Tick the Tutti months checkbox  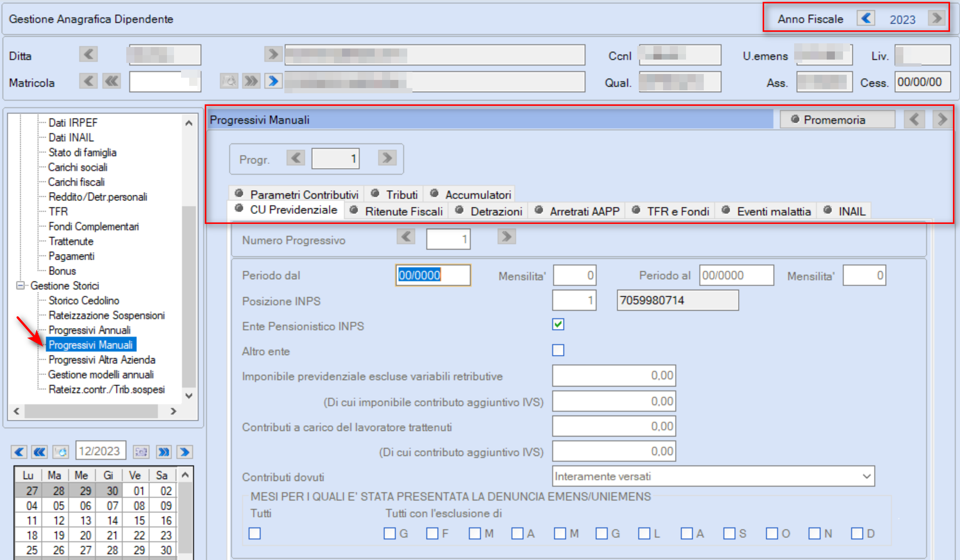tap(254, 533)
